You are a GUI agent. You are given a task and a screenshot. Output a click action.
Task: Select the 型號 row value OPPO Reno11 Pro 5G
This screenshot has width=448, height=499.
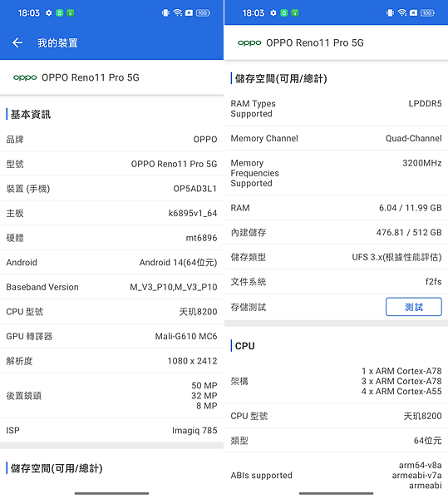(174, 164)
